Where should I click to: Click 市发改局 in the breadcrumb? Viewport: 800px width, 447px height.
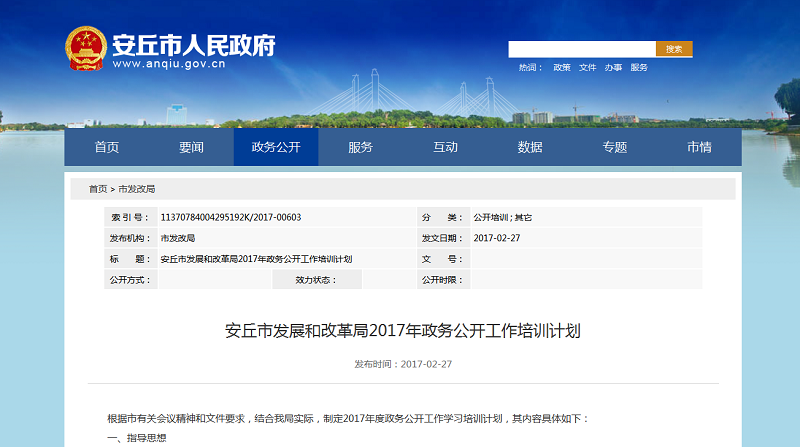click(x=137, y=189)
